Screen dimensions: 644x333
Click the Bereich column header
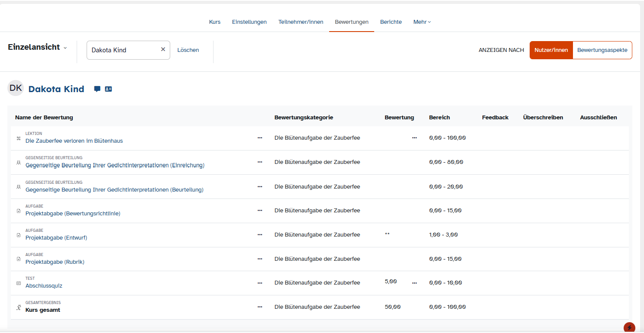pos(440,117)
